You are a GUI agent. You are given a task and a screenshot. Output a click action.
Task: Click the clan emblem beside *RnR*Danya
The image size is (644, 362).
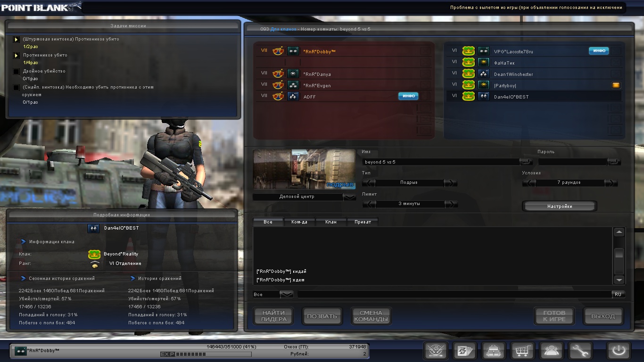click(278, 74)
